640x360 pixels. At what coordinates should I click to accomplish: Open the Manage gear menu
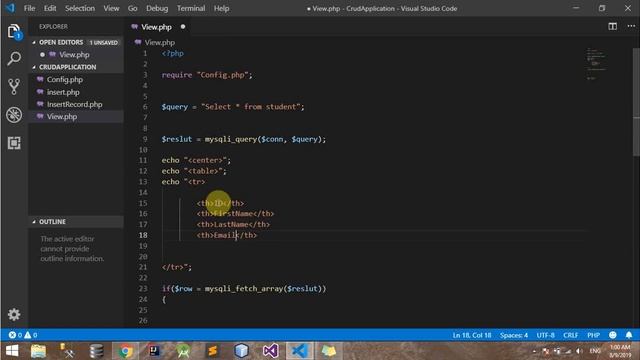[14, 314]
